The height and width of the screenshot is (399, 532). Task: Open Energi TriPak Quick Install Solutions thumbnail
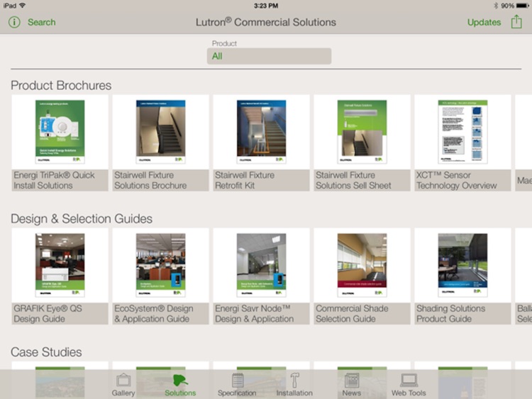point(60,132)
